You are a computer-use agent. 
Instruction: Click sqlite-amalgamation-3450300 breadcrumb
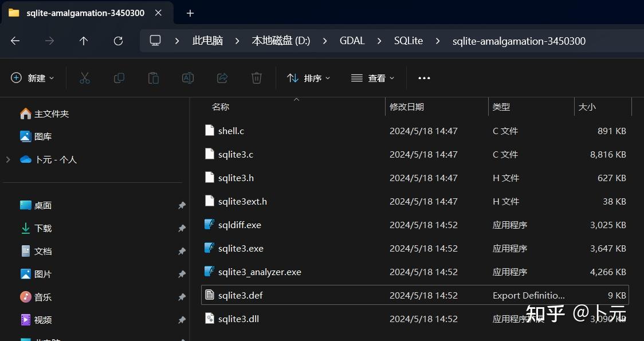(519, 41)
